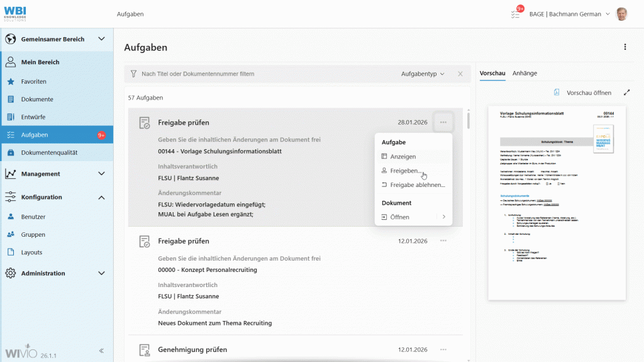Click the 9+ badge on Aufgaben sidebar item
Screen dimensions: 644x362
101,135
